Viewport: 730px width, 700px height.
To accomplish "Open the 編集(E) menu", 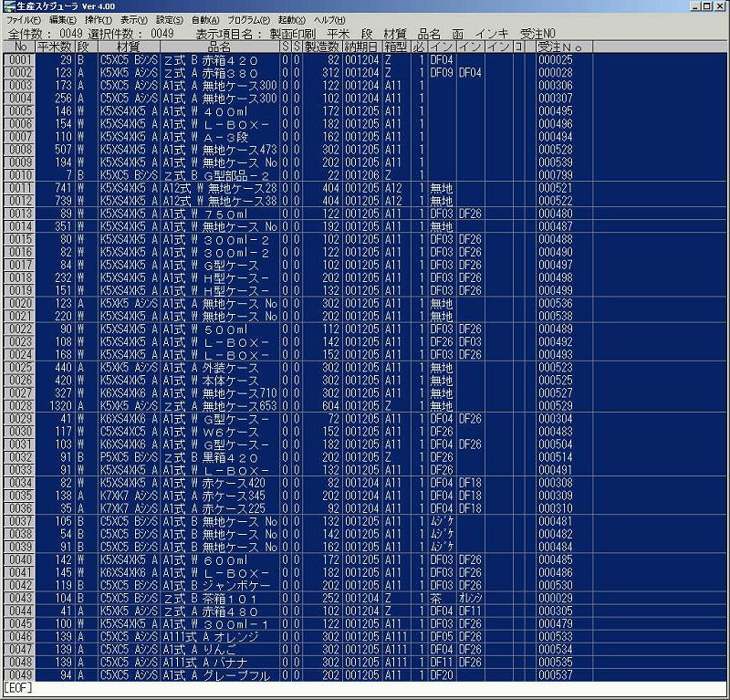I will tap(63, 20).
